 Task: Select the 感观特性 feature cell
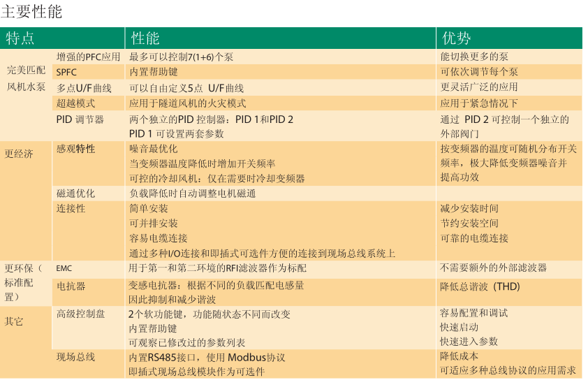(x=75, y=149)
